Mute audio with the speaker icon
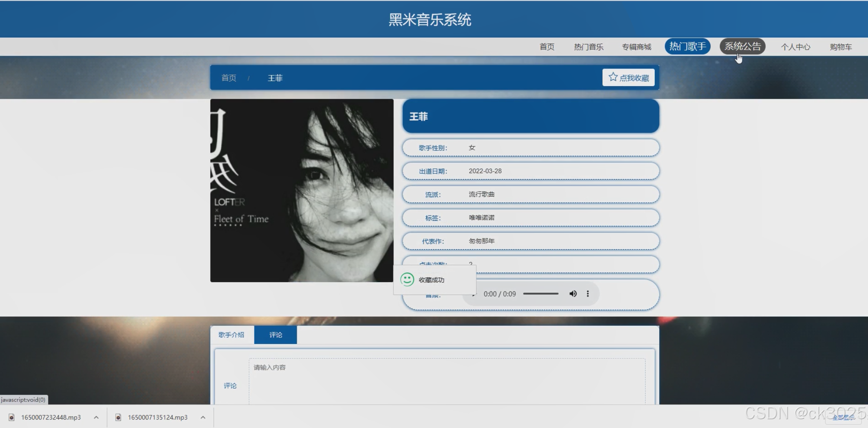The image size is (868, 428). pyautogui.click(x=573, y=294)
